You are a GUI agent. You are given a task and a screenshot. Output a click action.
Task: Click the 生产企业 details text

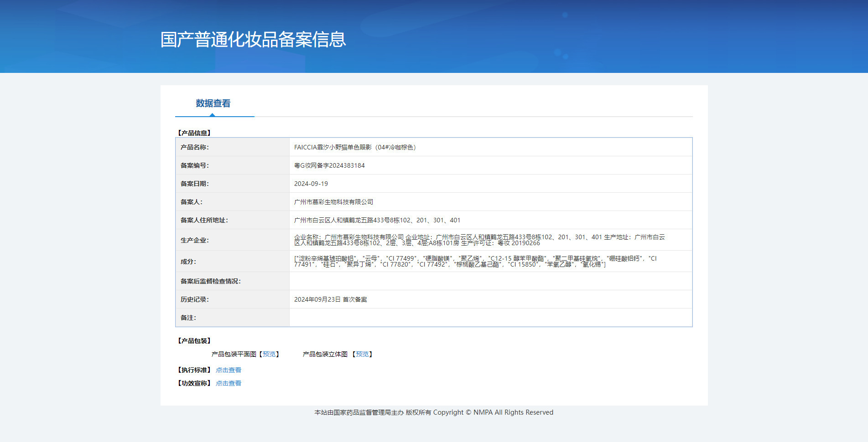pos(479,240)
